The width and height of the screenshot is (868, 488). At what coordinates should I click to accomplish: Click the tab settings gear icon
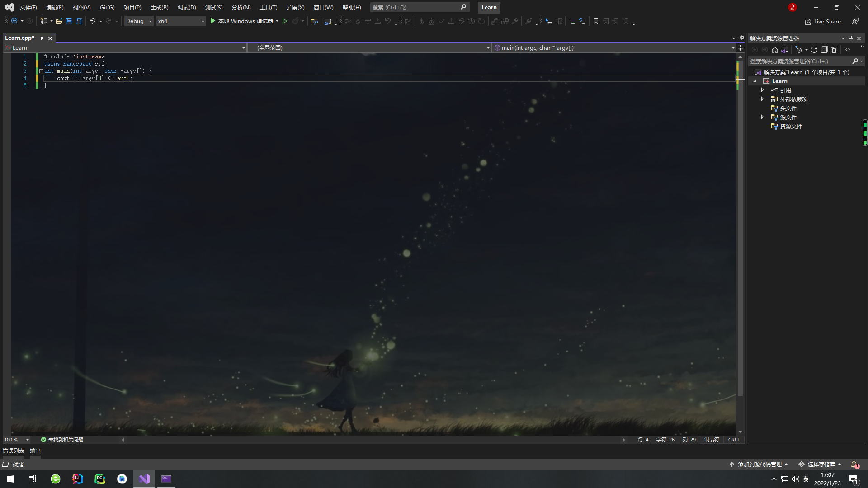tap(742, 38)
